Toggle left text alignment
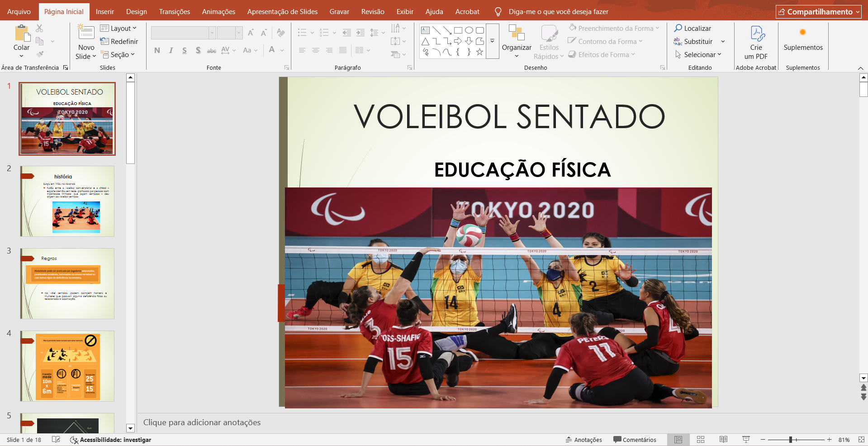868x446 pixels. point(302,50)
